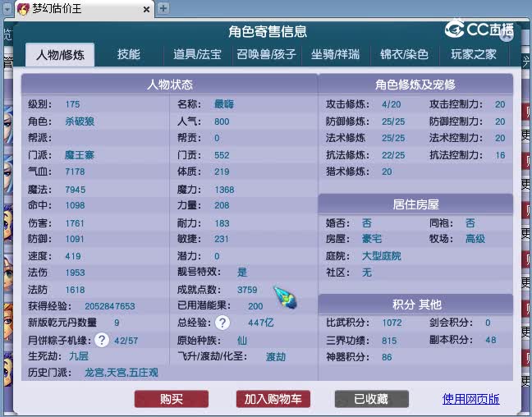Click the 魔力 value 1368
Screen dimensions: 532x417
[224, 190]
